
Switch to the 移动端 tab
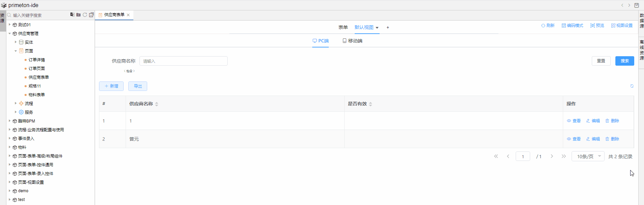click(352, 41)
